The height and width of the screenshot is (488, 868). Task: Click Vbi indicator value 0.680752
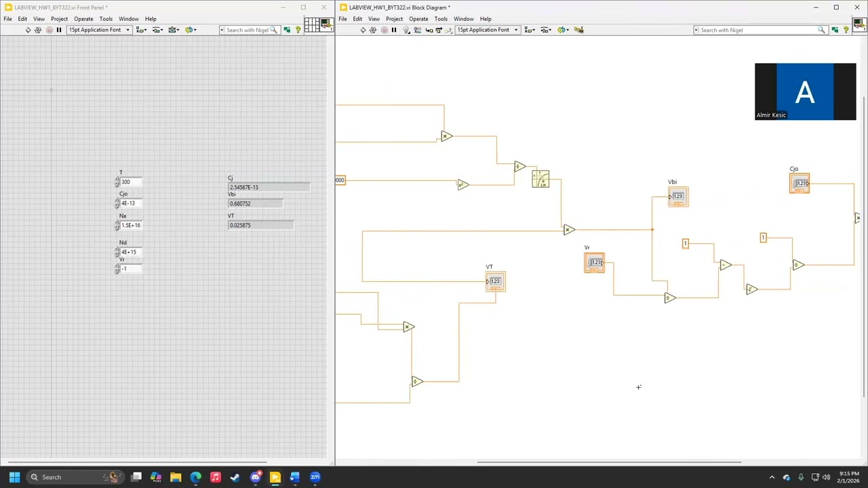point(256,203)
